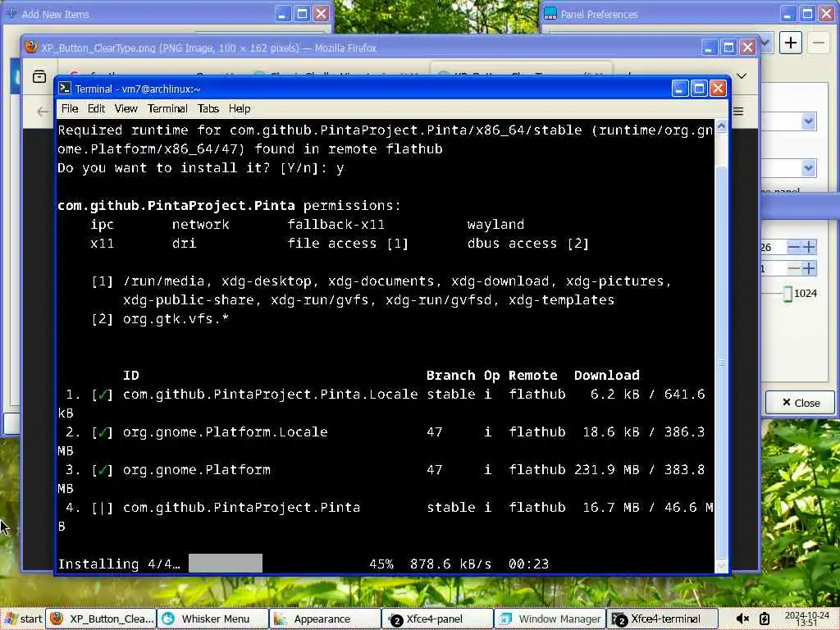
Task: Minimize the Firefox window
Action: (x=710, y=48)
